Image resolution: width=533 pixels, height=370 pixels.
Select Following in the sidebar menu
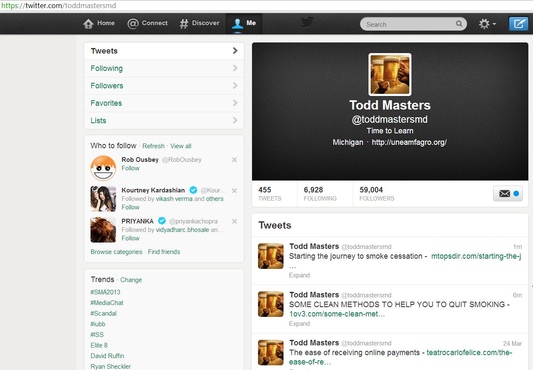click(164, 68)
